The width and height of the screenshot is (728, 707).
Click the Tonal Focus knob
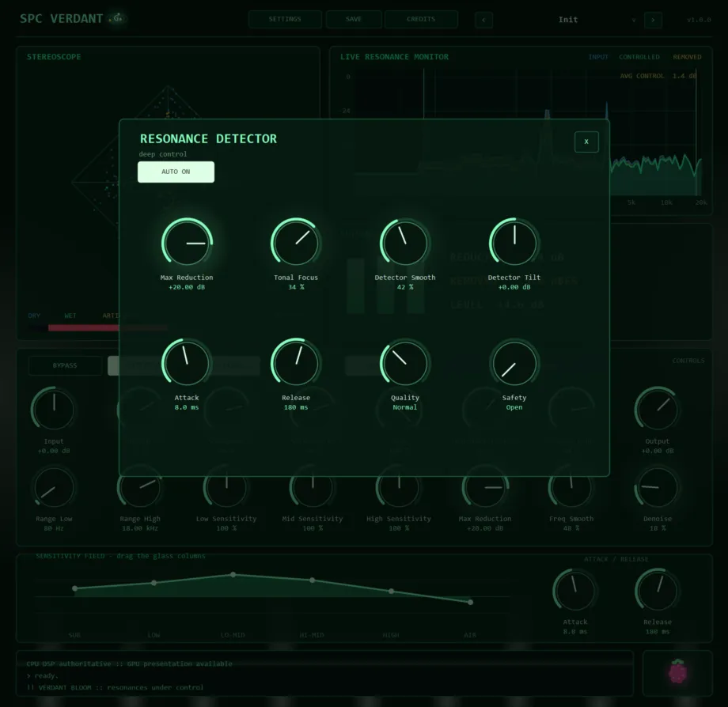click(x=296, y=243)
